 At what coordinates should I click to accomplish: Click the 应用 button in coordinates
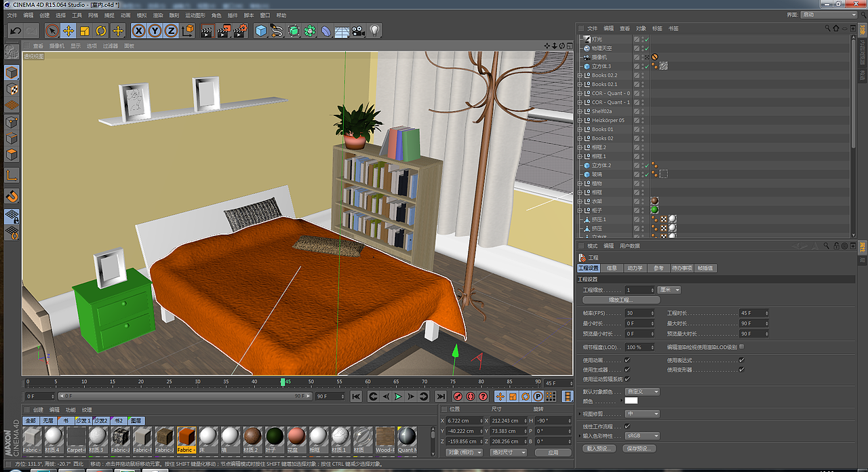click(x=553, y=452)
